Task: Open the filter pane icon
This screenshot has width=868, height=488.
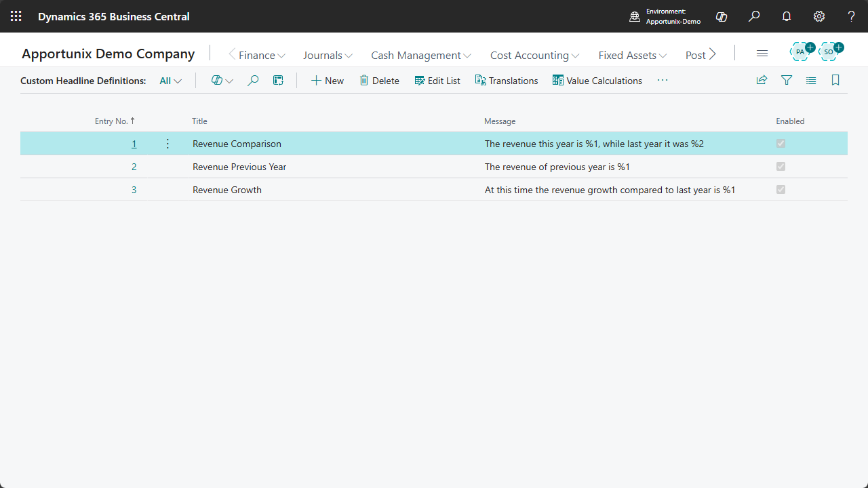Action: point(786,80)
